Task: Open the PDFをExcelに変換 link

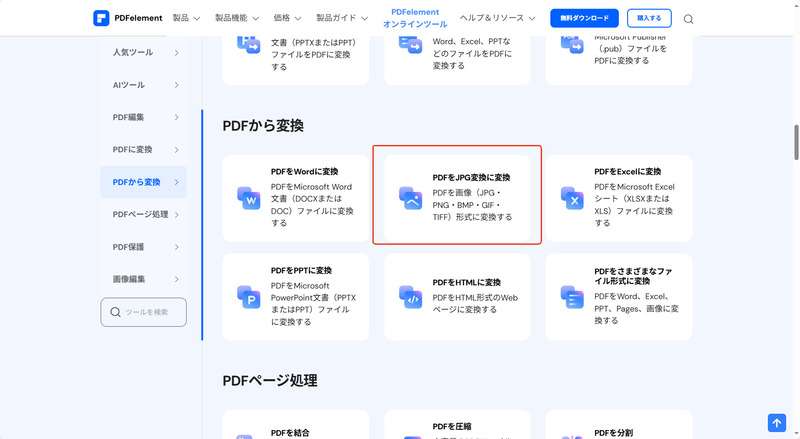Action: coord(627,172)
